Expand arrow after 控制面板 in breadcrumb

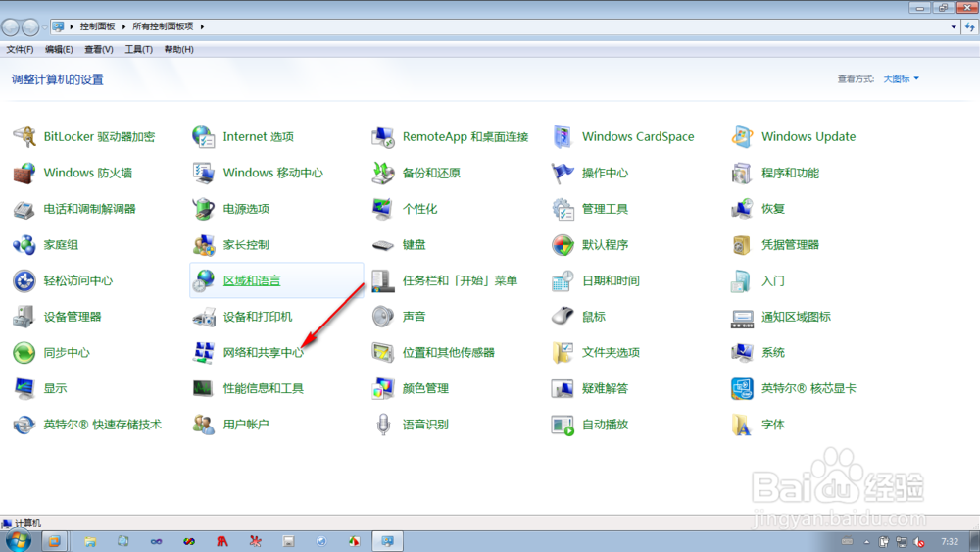click(x=123, y=26)
